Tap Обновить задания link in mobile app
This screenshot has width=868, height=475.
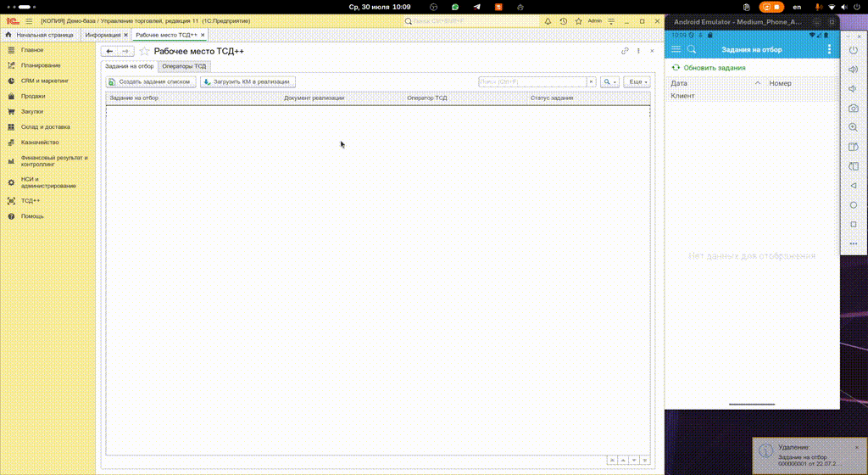(714, 68)
